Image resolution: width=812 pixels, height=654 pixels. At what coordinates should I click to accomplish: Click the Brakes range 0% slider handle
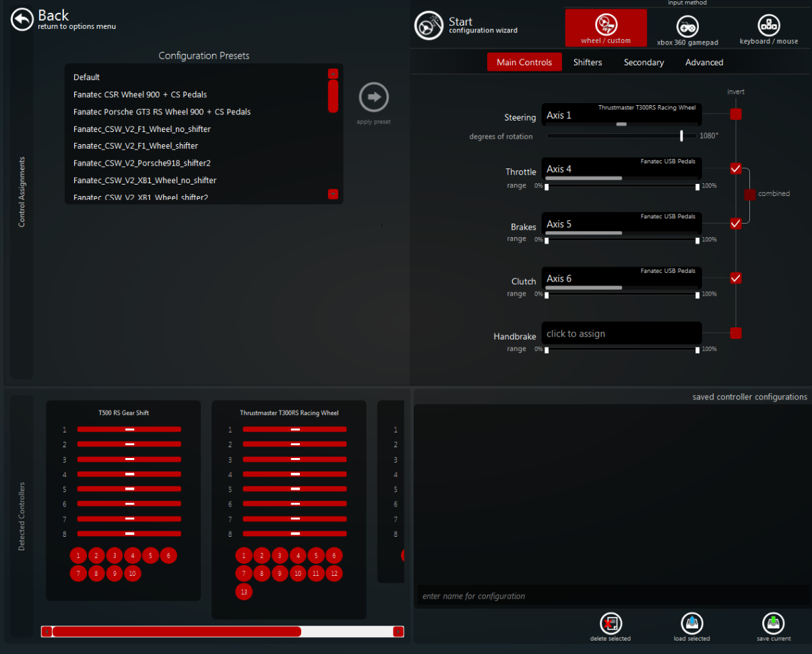coord(546,240)
